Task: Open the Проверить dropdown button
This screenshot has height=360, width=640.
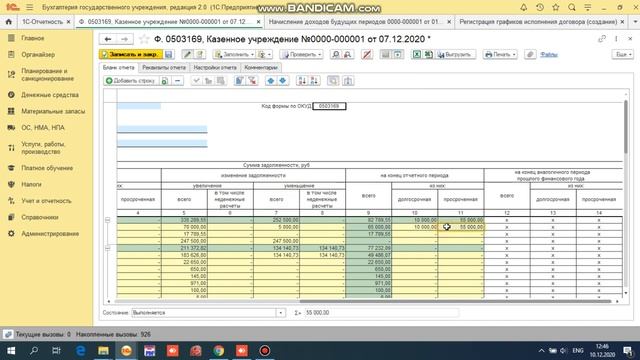Action: pos(301,54)
